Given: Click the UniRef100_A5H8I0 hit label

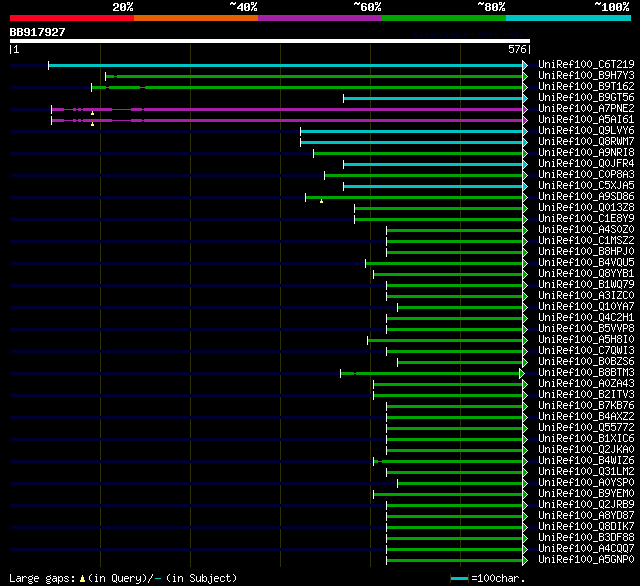Looking at the screenshot, I should [586, 340].
